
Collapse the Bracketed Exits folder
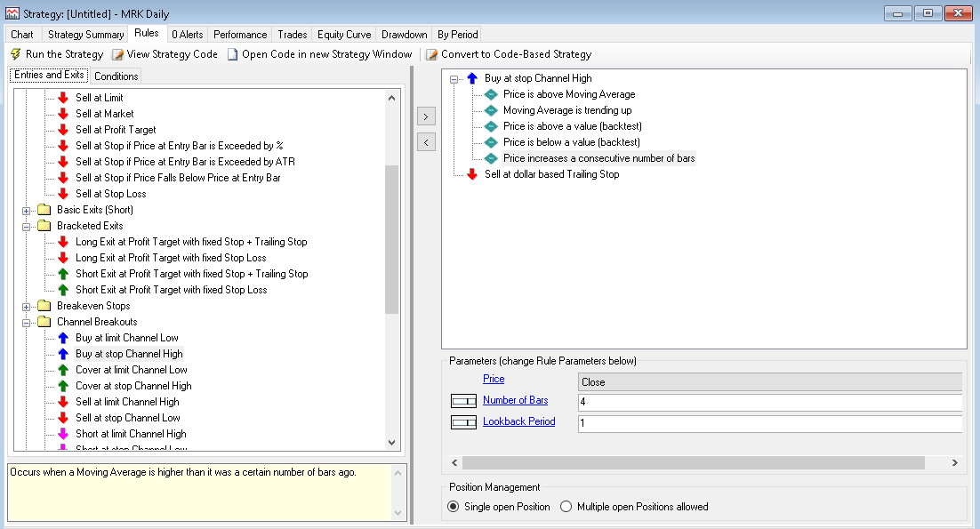coord(27,226)
